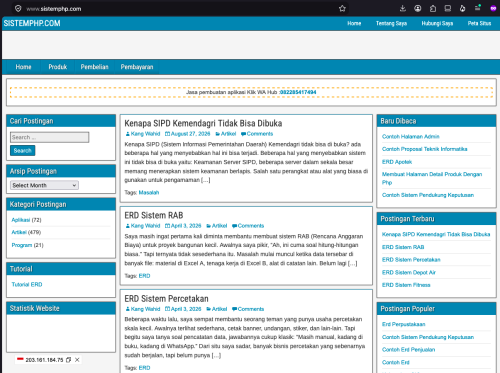This screenshot has height=373, width=500.
Task: Open ERD Sistem RAB post title
Action: tap(154, 215)
